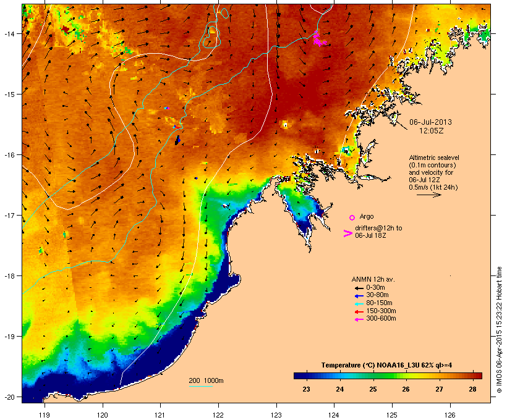Click the latitude axis label -20
The width and height of the screenshot is (507, 420).
(9, 397)
